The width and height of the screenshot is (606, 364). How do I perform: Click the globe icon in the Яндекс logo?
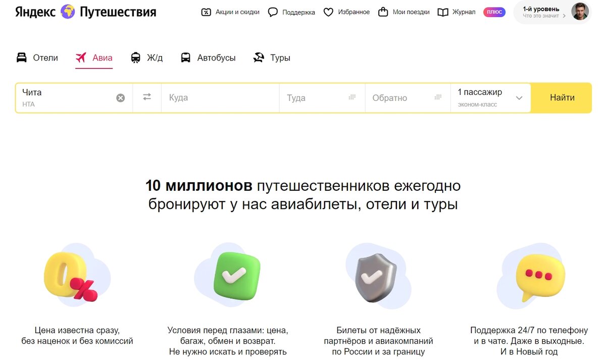click(66, 11)
